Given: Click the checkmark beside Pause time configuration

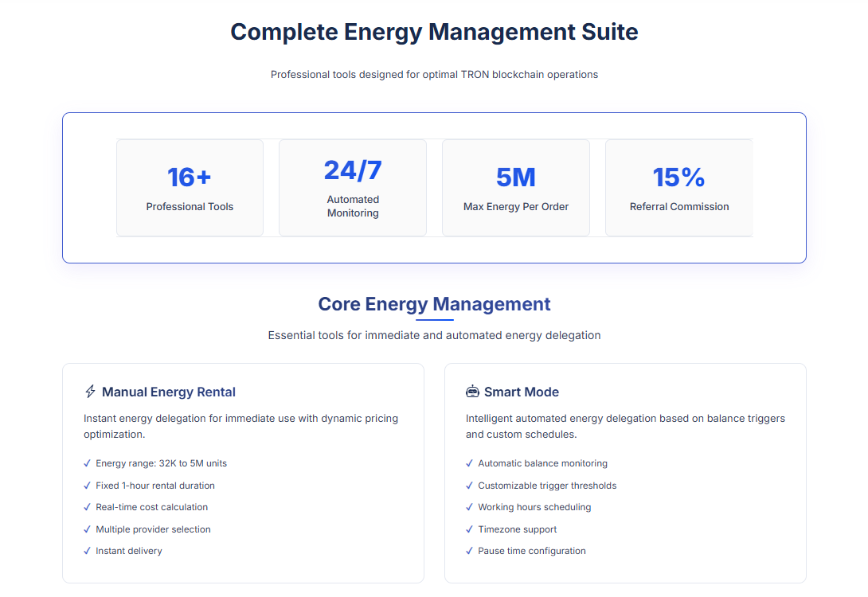Looking at the screenshot, I should 469,551.
